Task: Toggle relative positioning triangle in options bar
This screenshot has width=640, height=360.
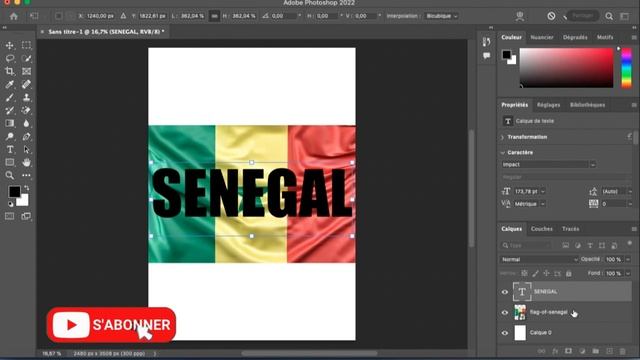Action: 123,16
